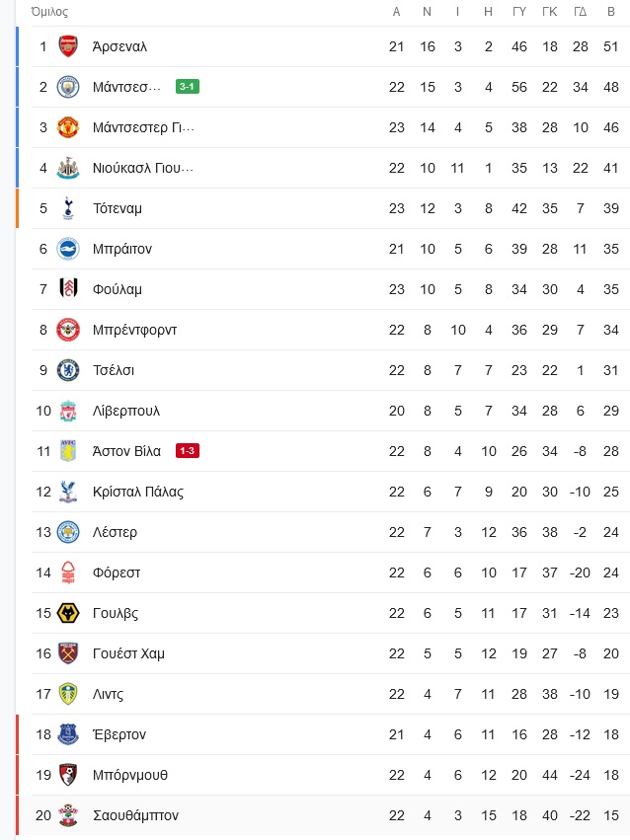630x840 pixels.
Task: Click the Arsenal club crest icon
Action: [x=68, y=46]
